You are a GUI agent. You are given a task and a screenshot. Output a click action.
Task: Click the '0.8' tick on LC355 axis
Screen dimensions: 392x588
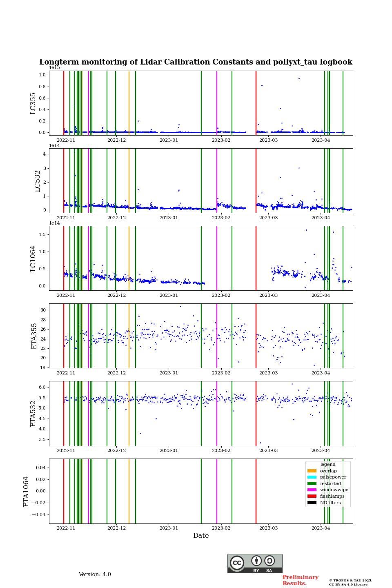click(42, 87)
